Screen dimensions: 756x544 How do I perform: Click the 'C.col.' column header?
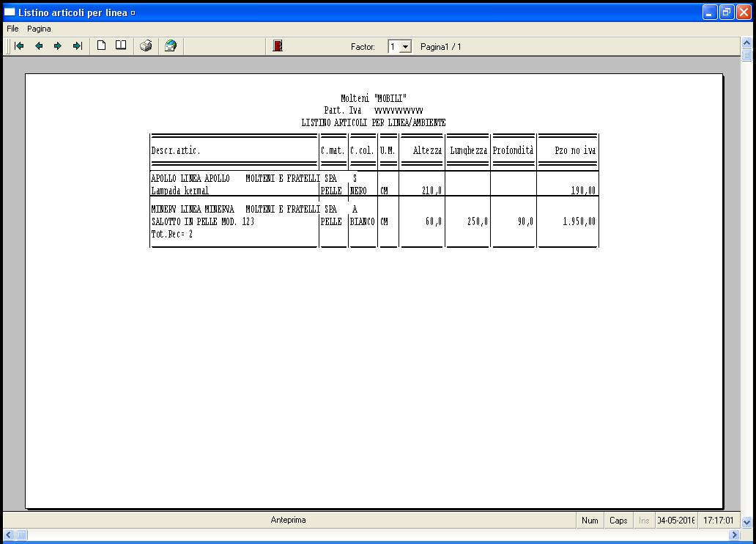coord(362,150)
